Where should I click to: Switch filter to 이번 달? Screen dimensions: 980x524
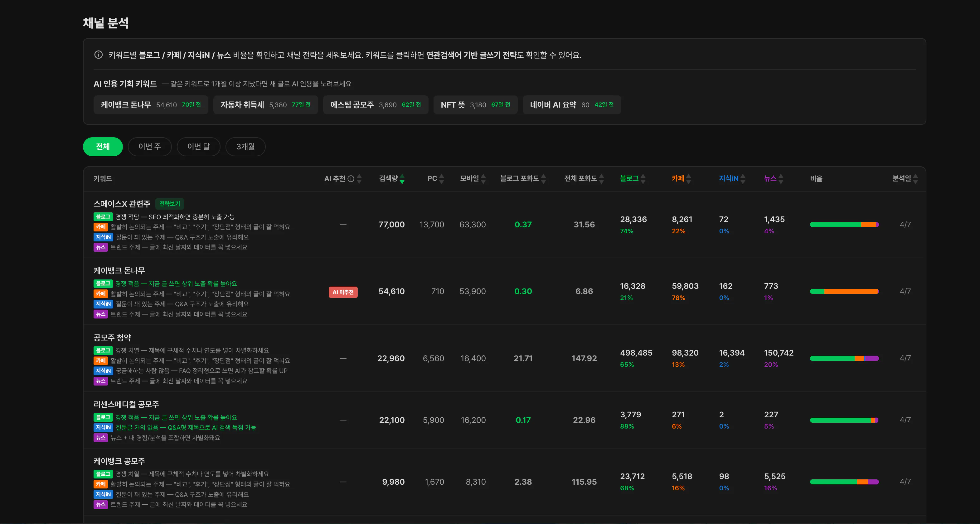click(x=199, y=147)
